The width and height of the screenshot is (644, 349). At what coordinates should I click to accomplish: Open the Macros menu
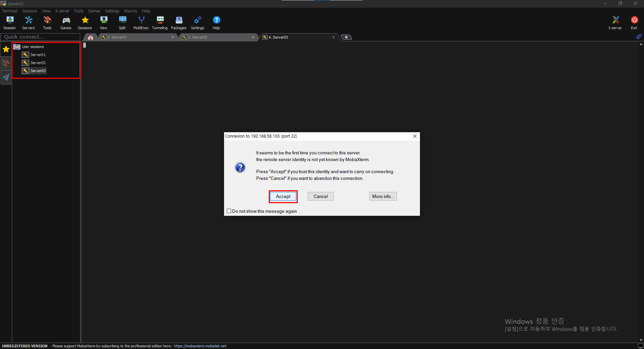(131, 11)
